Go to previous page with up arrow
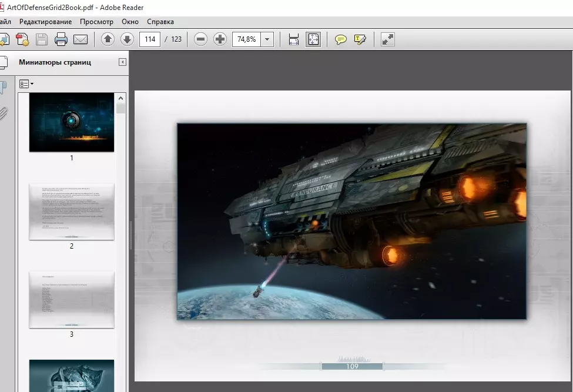Screen dimensions: 573x392 click(108, 39)
